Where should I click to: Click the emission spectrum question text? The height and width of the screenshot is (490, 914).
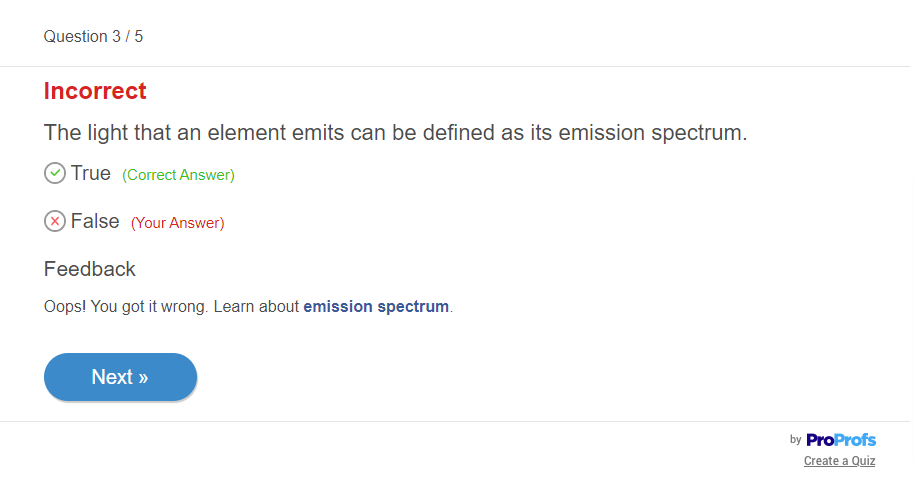(395, 133)
